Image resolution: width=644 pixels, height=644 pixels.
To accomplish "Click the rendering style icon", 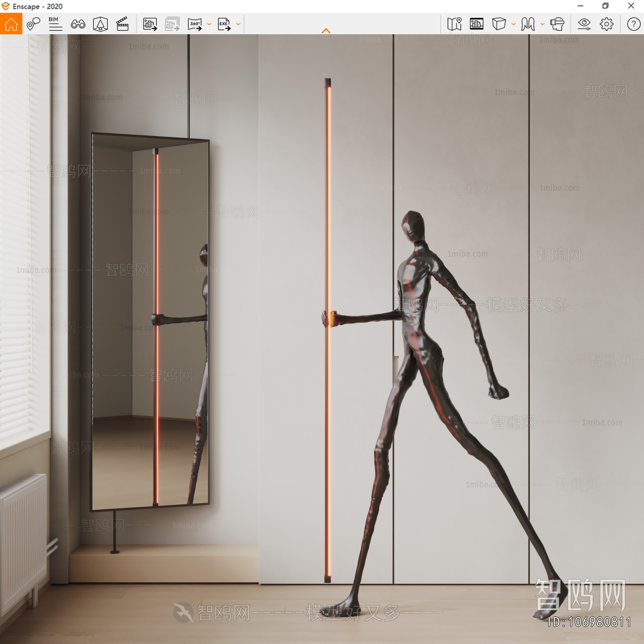I will pyautogui.click(x=528, y=24).
